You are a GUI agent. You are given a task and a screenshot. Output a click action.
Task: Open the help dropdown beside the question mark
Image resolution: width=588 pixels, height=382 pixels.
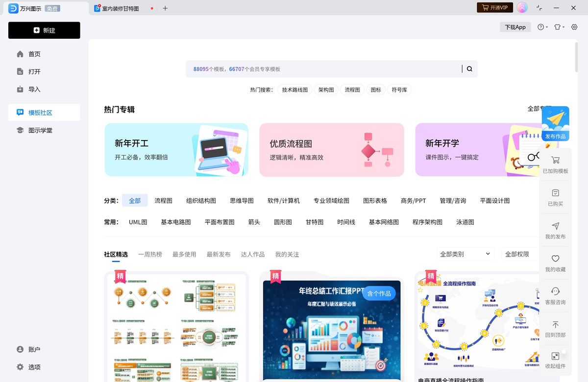pyautogui.click(x=542, y=27)
